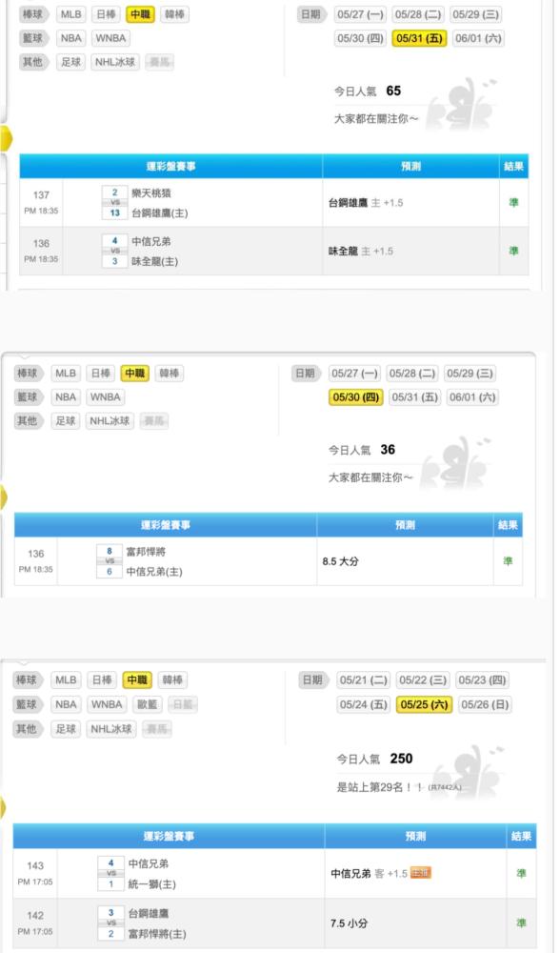Click the 準 result mark for 味全龍 主 +1.5
Screen dimensions: 560x953
(514, 251)
